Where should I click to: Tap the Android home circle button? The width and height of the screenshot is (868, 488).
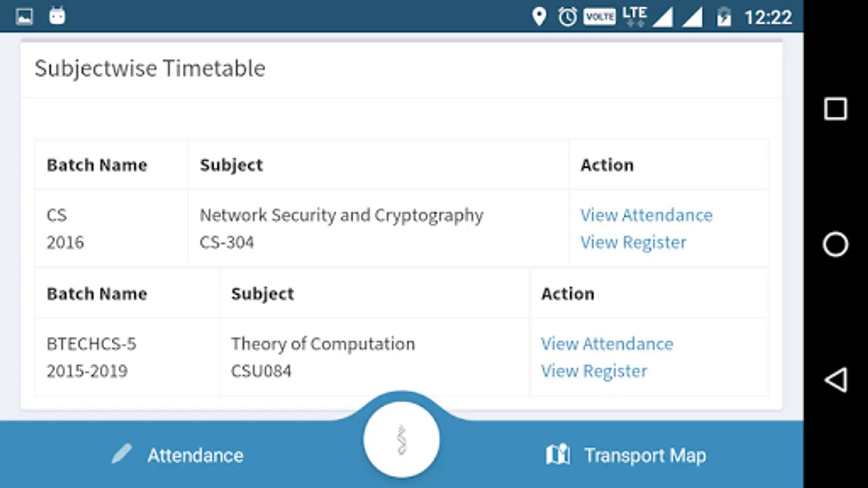pyautogui.click(x=835, y=244)
